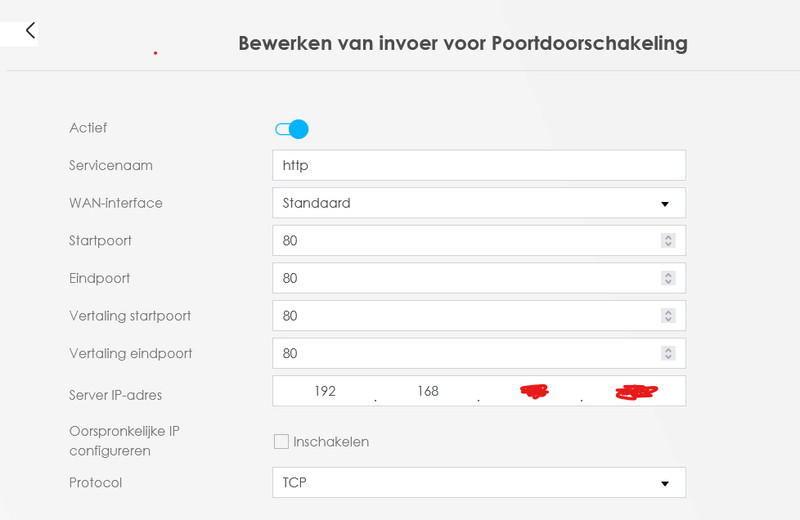Click the Eindpoort spinner arrows

pyautogui.click(x=668, y=278)
